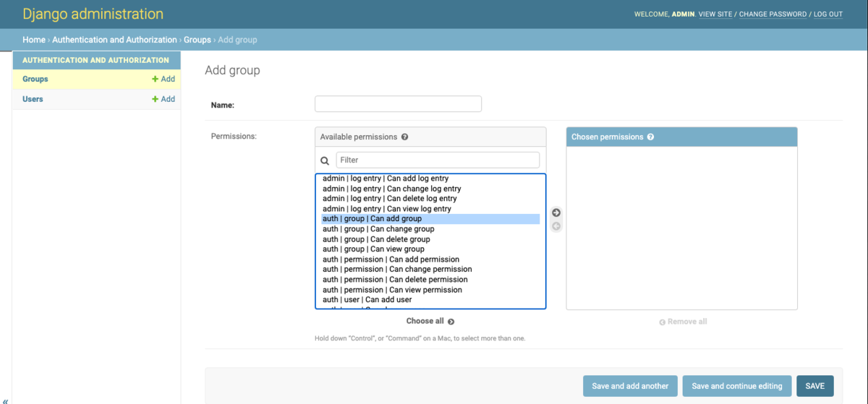The height and width of the screenshot is (404, 868).
Task: Select 'auth | user | Can add user'
Action: pyautogui.click(x=430, y=300)
